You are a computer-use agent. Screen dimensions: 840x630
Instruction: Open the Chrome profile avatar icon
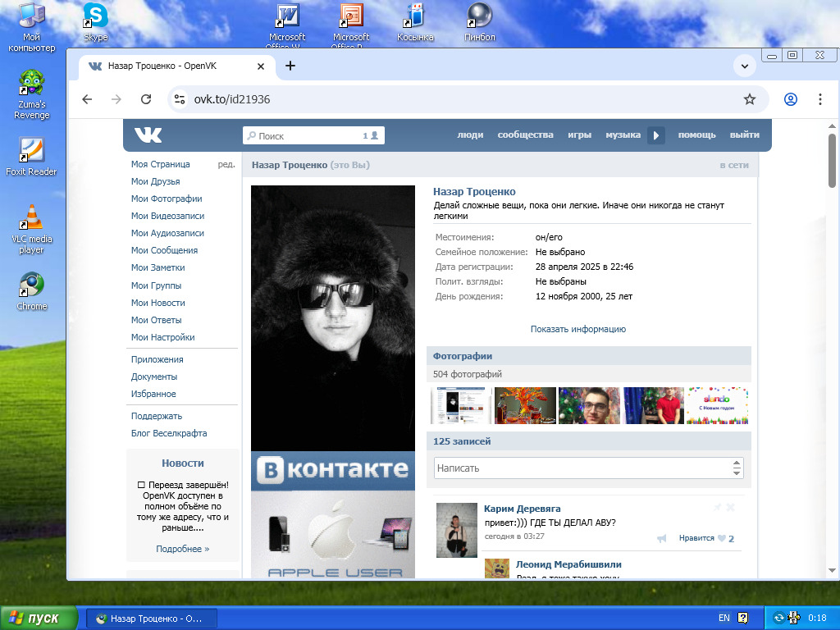point(791,99)
